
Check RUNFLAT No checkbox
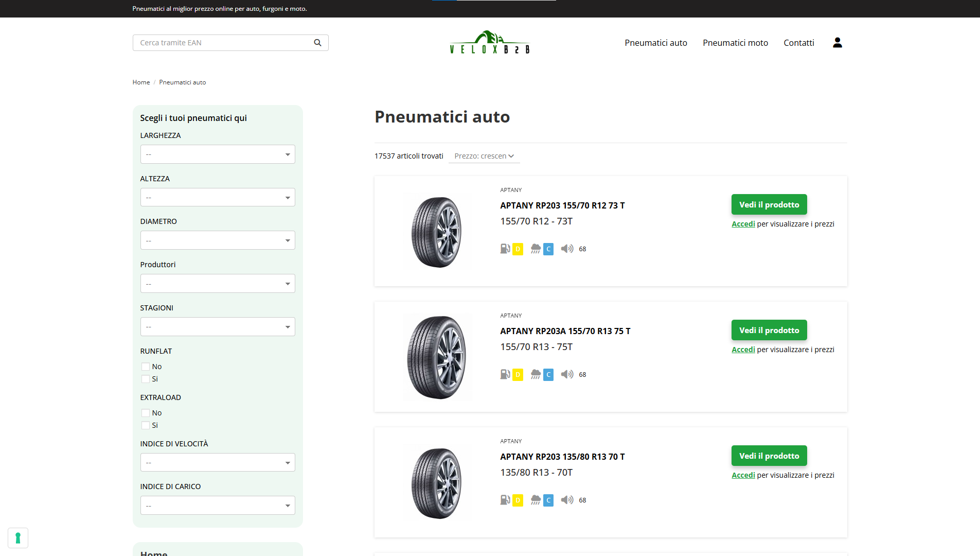146,367
